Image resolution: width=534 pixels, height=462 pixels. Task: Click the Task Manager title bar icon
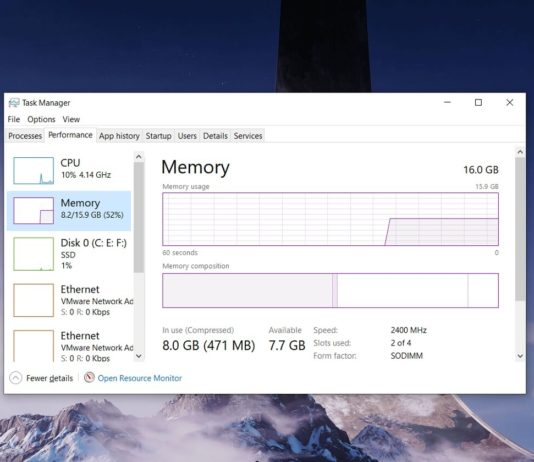tap(14, 102)
